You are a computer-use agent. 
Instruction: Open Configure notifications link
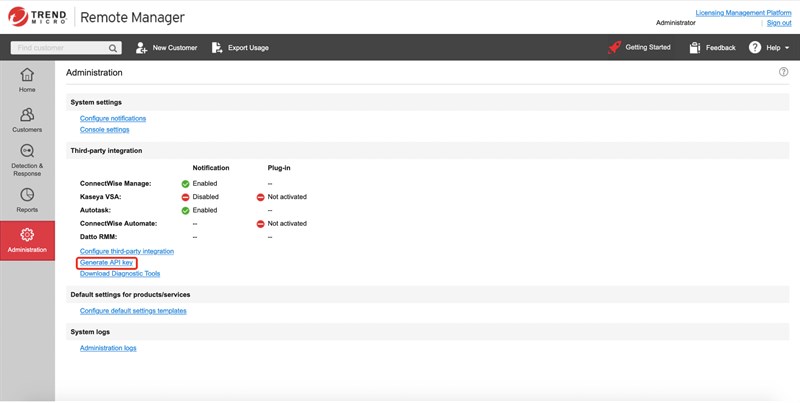113,118
